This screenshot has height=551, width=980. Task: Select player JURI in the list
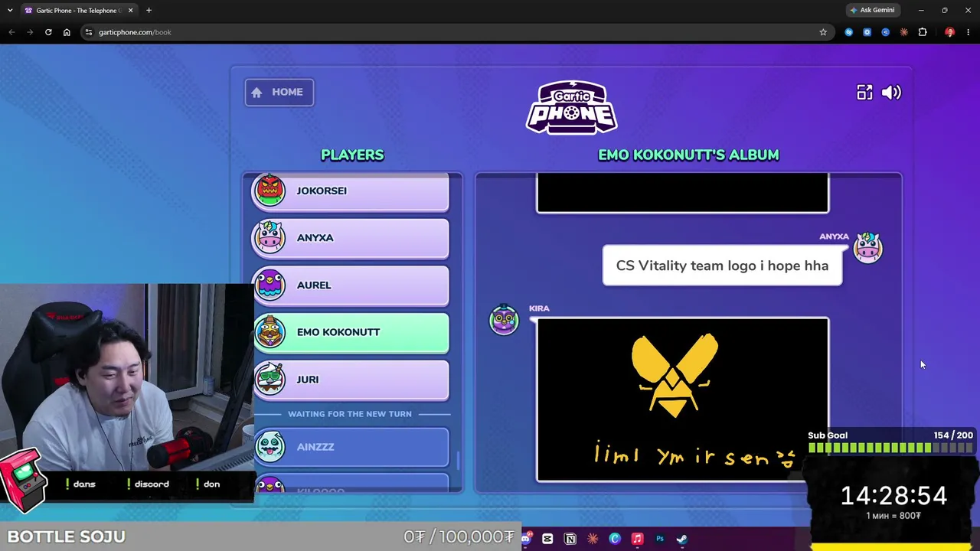(x=351, y=380)
